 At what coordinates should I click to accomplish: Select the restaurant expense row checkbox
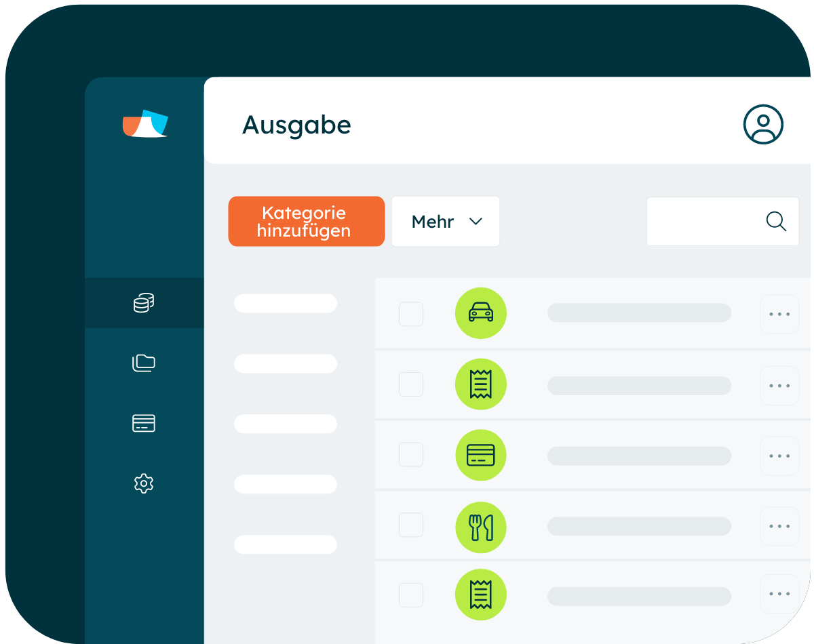(x=411, y=525)
